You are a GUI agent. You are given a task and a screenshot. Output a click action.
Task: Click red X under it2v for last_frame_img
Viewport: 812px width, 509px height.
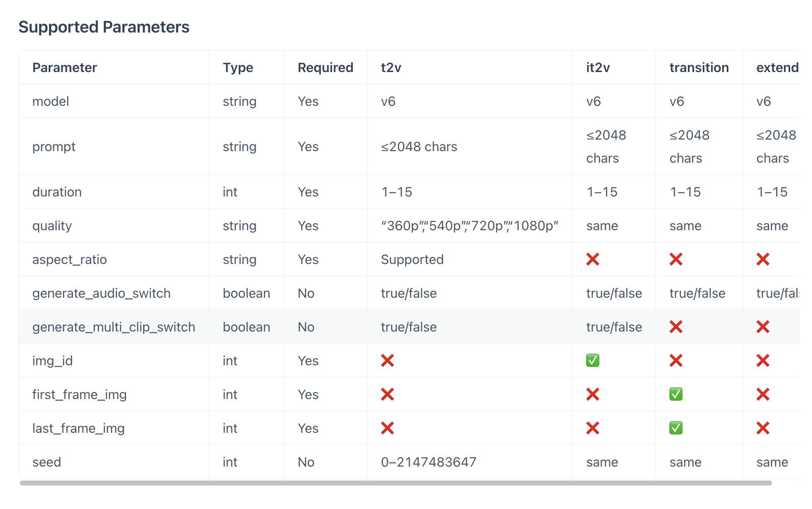[592, 428]
